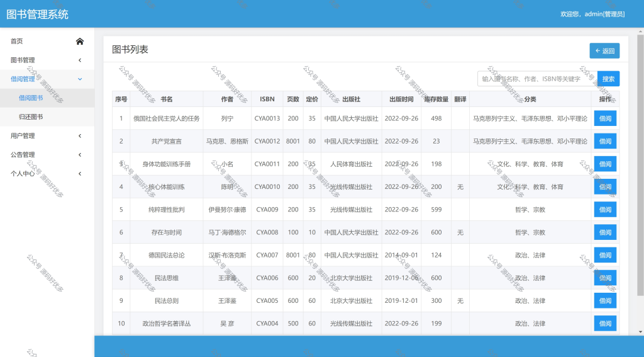Screen dimensions: 644x357
Task: Click the 搜索 button
Action: [608, 79]
